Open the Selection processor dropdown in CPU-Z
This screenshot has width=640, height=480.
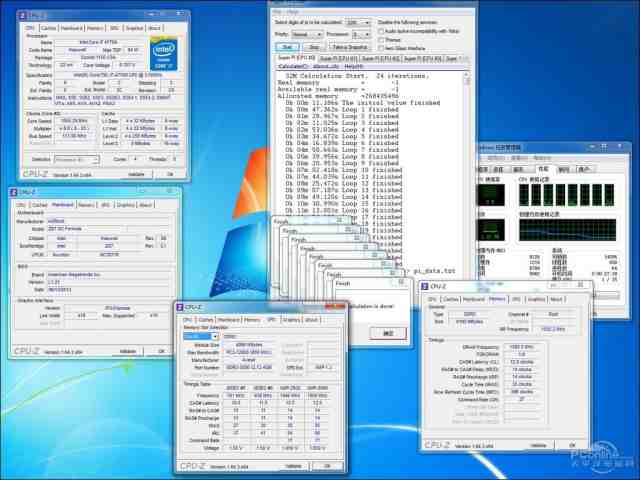77,159
